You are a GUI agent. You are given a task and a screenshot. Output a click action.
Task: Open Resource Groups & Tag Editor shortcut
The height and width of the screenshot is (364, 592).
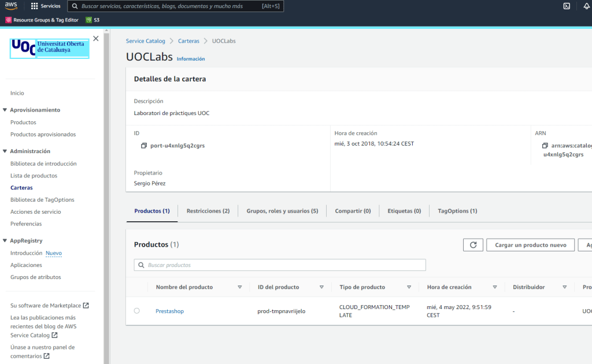coord(42,20)
